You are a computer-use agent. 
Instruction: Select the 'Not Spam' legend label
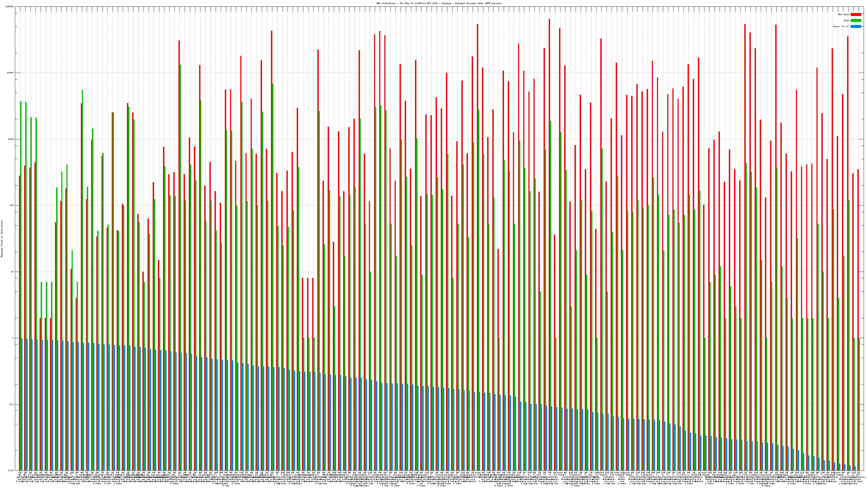tap(844, 14)
